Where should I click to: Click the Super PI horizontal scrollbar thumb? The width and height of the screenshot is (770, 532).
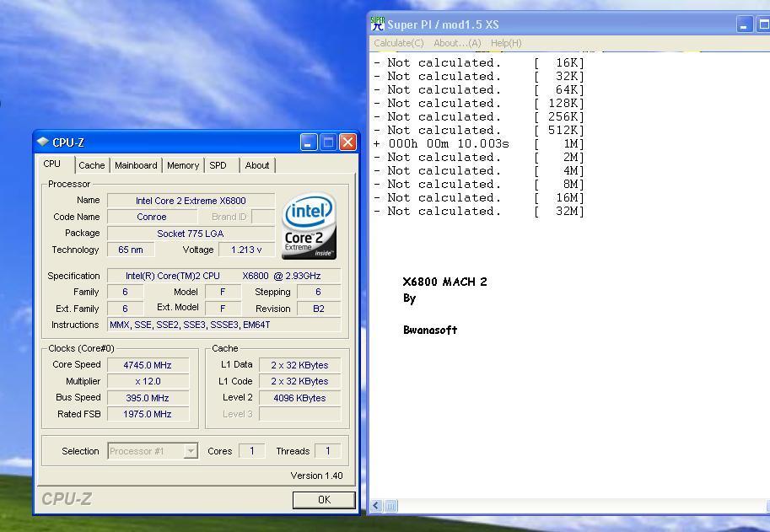click(x=390, y=506)
